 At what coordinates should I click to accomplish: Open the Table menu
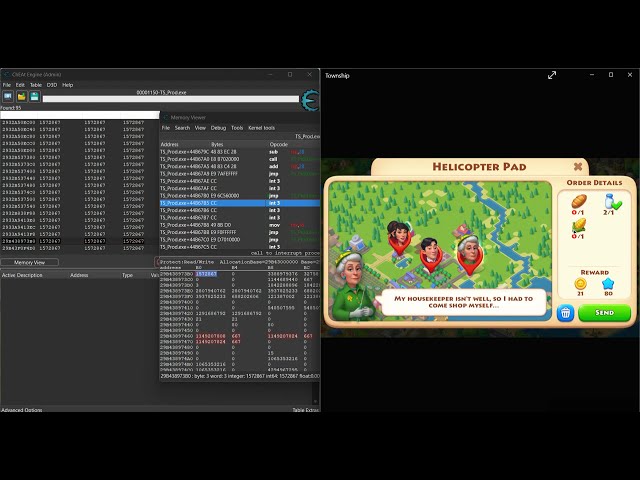coord(36,85)
